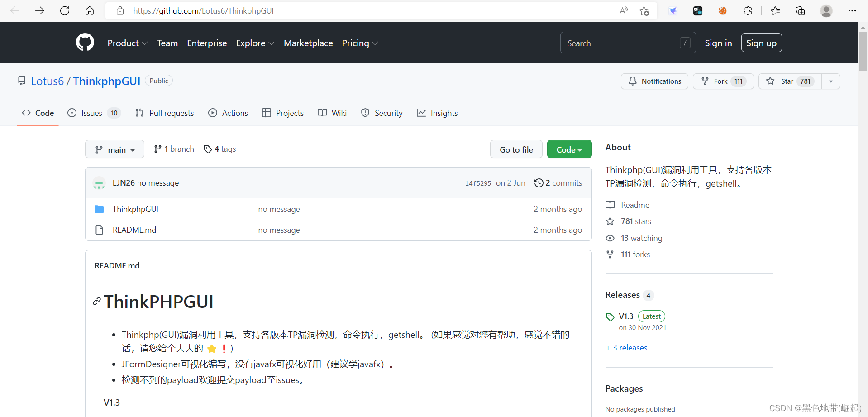Image resolution: width=868 pixels, height=417 pixels.
Task: Open the Marketplace menu
Action: click(308, 43)
